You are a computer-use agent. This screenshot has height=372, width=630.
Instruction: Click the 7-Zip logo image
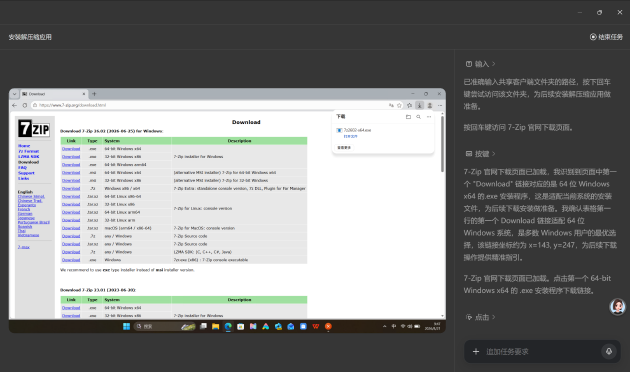34,129
